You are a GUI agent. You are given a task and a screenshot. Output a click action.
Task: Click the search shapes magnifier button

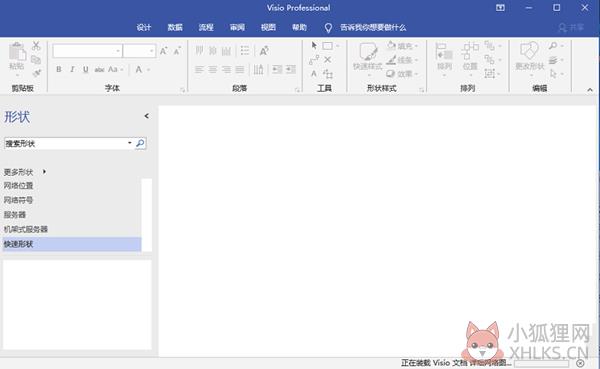click(x=140, y=144)
